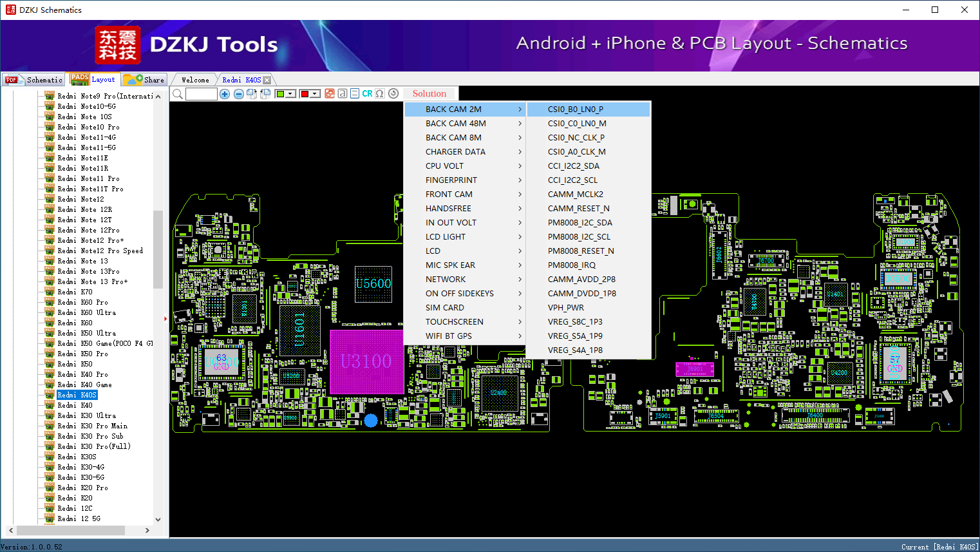Image resolution: width=980 pixels, height=552 pixels.
Task: Click the Redmi Note12 Pro+ board icon
Action: (50, 240)
